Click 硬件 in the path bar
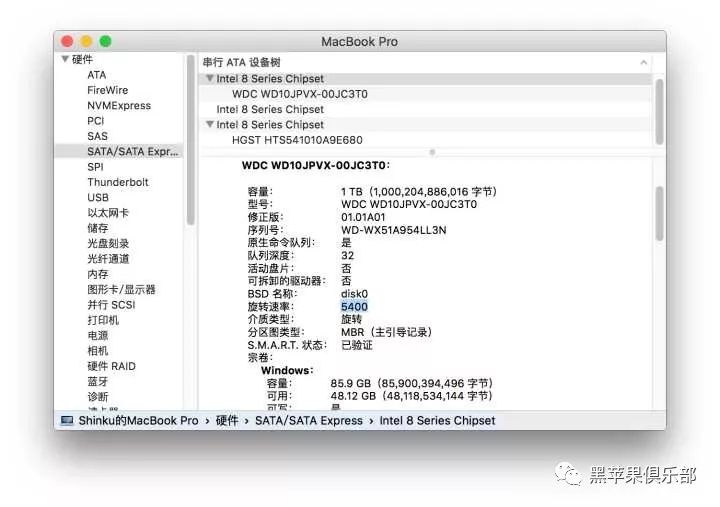 point(227,421)
